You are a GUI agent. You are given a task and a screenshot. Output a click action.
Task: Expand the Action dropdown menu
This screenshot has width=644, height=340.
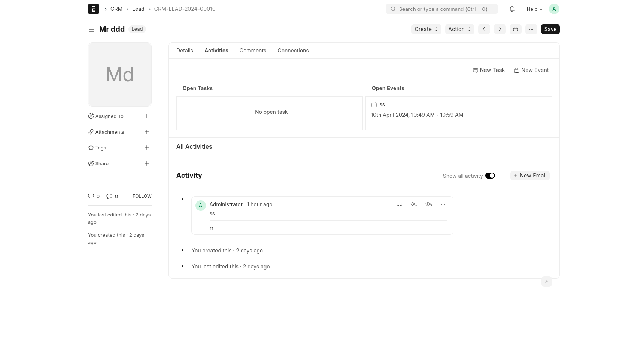click(x=459, y=29)
